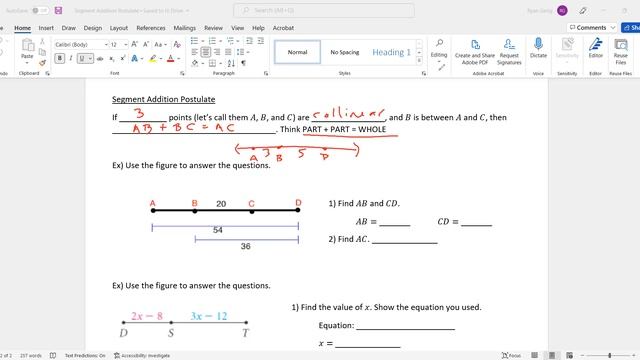
Task: Increase font size with grow font icon
Action: tap(134, 44)
